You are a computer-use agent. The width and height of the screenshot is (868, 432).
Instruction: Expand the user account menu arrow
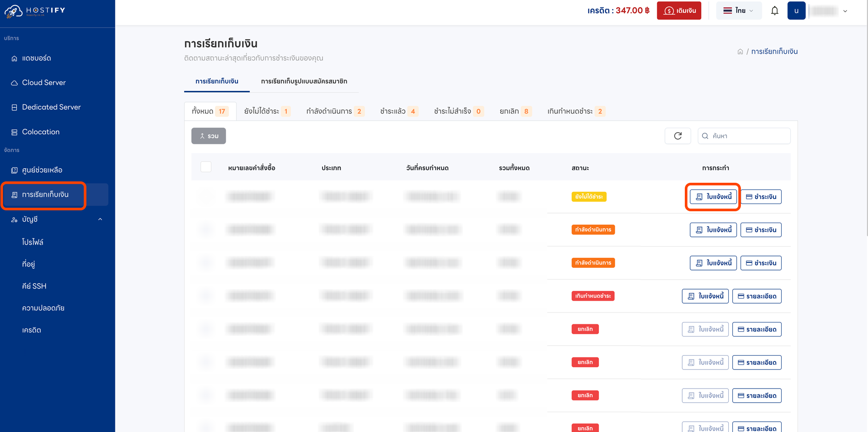click(x=845, y=11)
